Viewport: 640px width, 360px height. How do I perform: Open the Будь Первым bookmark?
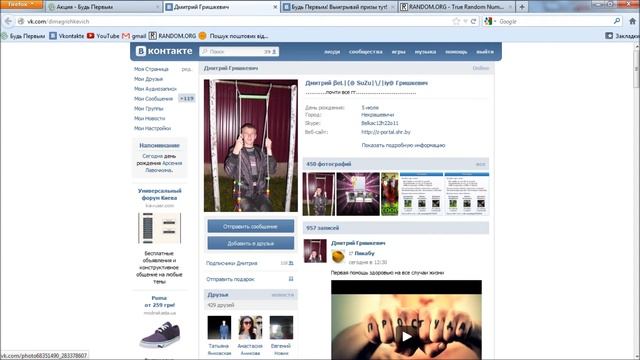[x=23, y=36]
